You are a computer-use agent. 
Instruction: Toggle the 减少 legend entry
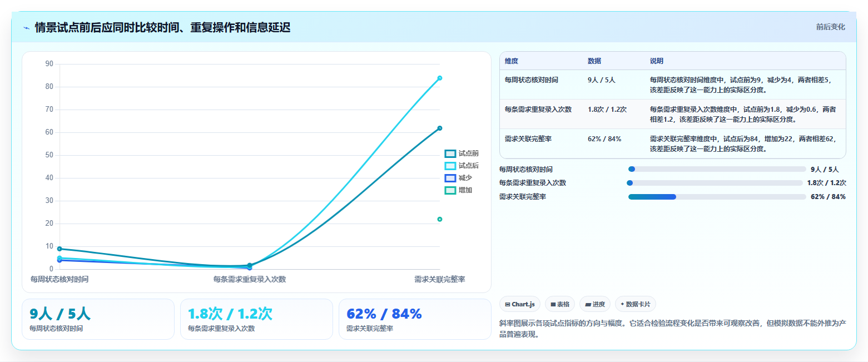(459, 178)
